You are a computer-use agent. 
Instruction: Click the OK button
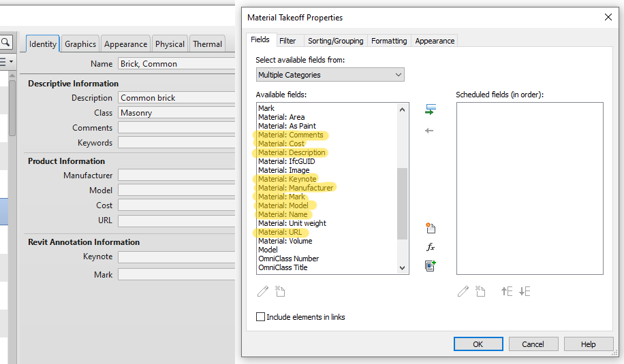click(478, 344)
